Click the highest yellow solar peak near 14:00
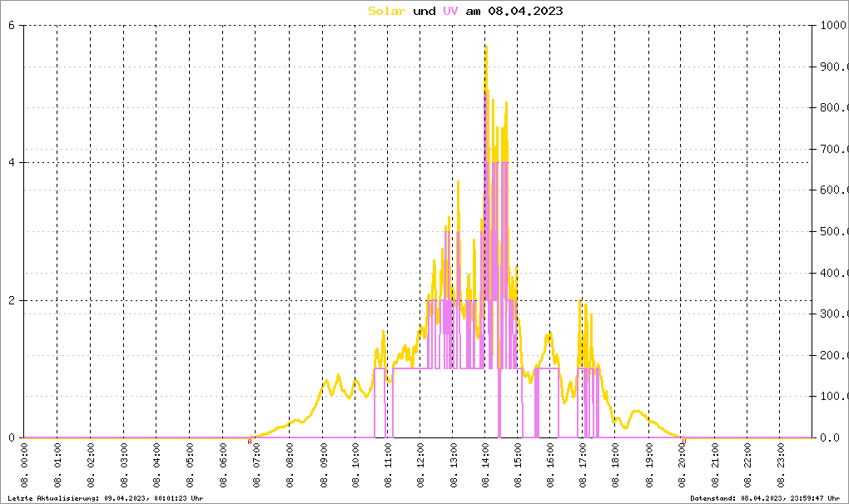The height and width of the screenshot is (504, 849). (x=486, y=48)
